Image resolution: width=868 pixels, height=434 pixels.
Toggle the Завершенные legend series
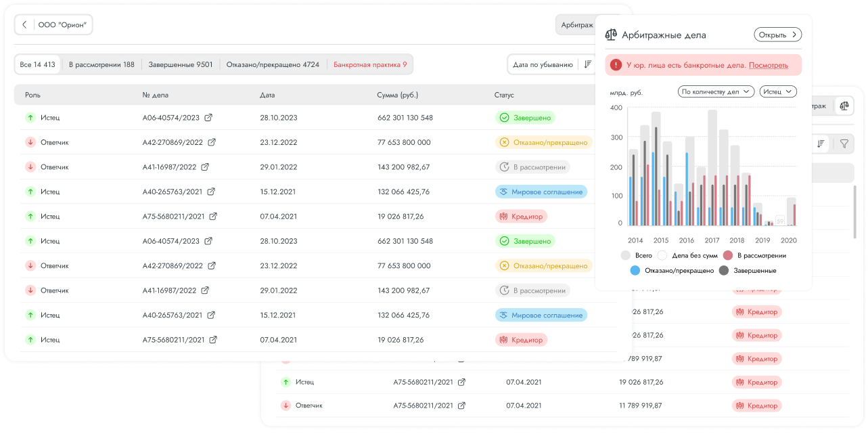(x=723, y=270)
